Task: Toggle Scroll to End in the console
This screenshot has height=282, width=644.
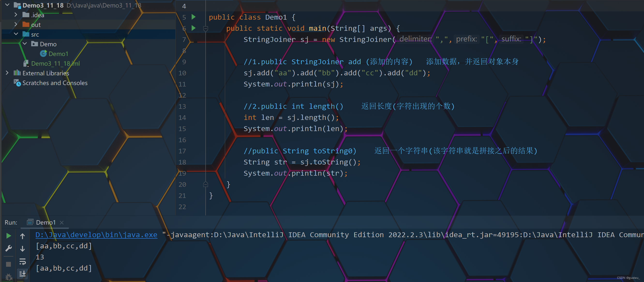Action: [22, 274]
